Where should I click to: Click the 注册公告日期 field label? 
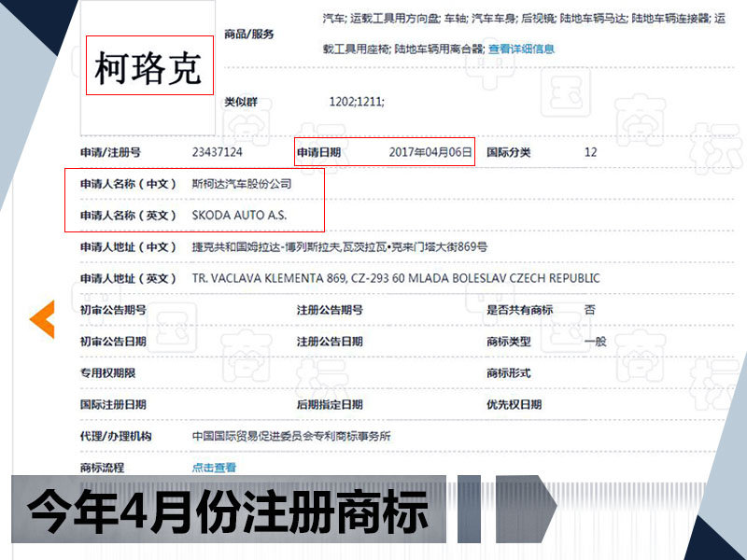click(330, 342)
